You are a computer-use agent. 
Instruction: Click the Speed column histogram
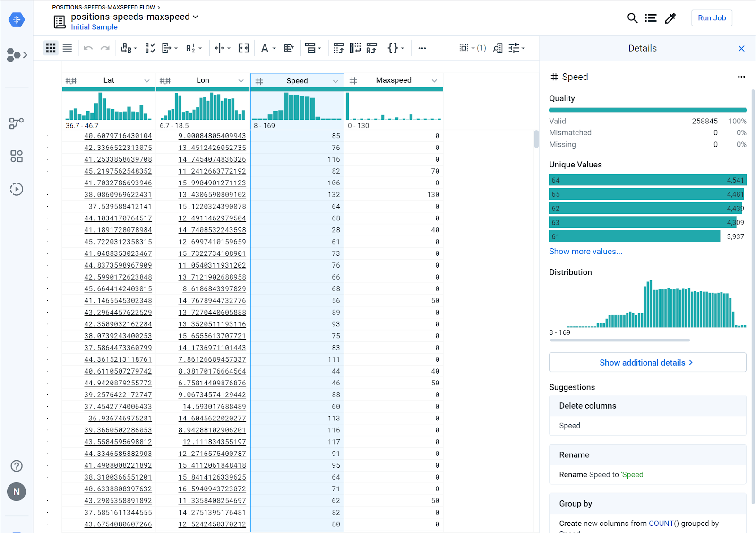click(297, 106)
